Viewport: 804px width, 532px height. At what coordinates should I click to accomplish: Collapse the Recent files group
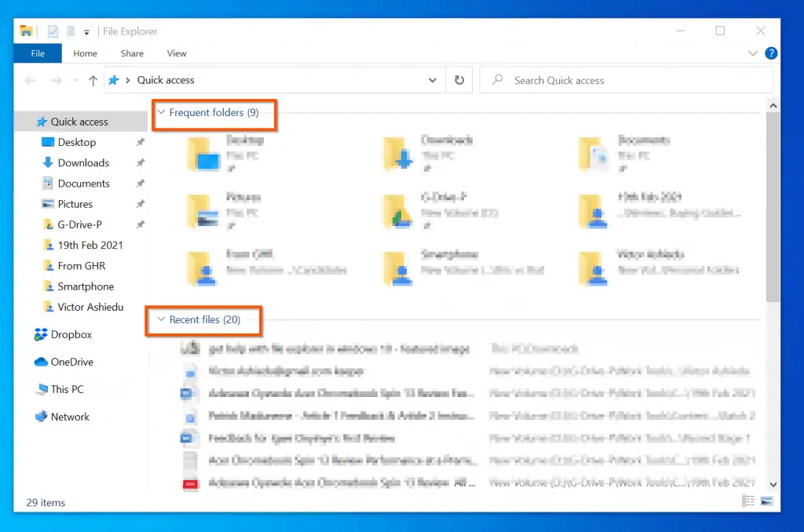(x=161, y=319)
